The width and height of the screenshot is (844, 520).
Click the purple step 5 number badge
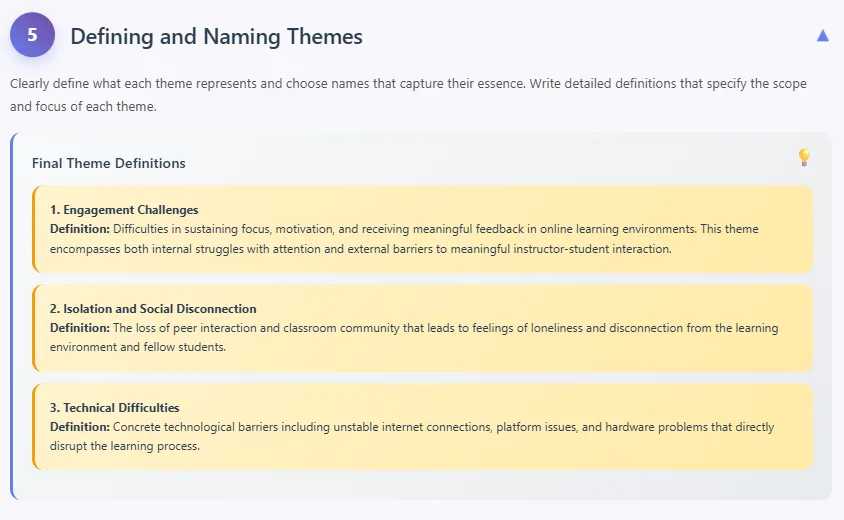click(32, 35)
